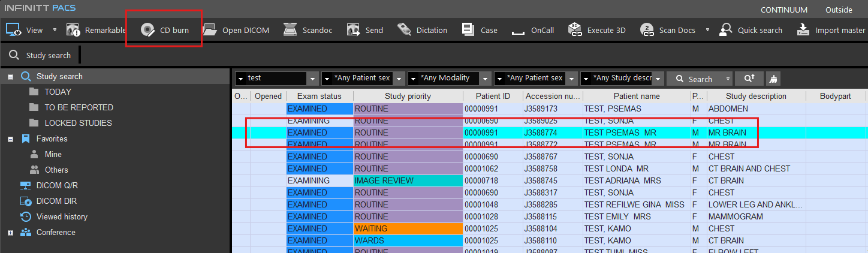Click Outside in the top bar
868x253 pixels.
pyautogui.click(x=839, y=10)
